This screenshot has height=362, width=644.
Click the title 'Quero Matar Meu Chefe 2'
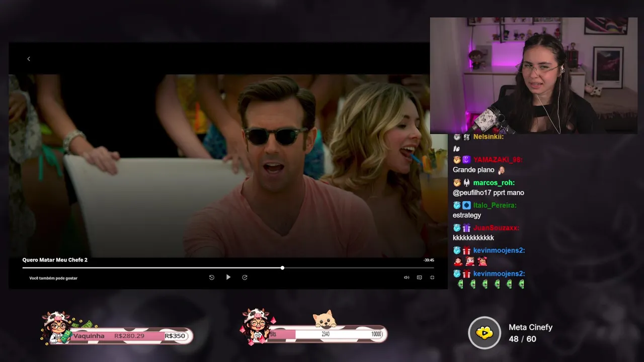(55, 260)
